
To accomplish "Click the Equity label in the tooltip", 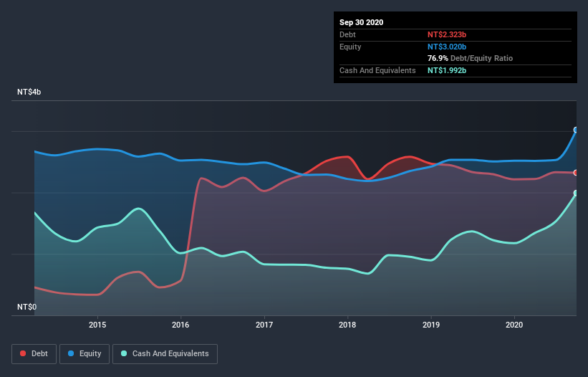I will pyautogui.click(x=350, y=47).
